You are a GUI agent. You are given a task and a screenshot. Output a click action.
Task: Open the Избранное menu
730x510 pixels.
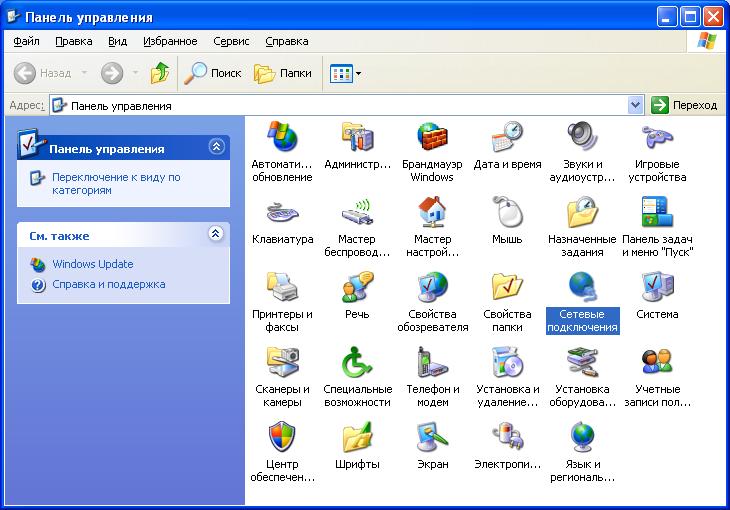point(170,41)
